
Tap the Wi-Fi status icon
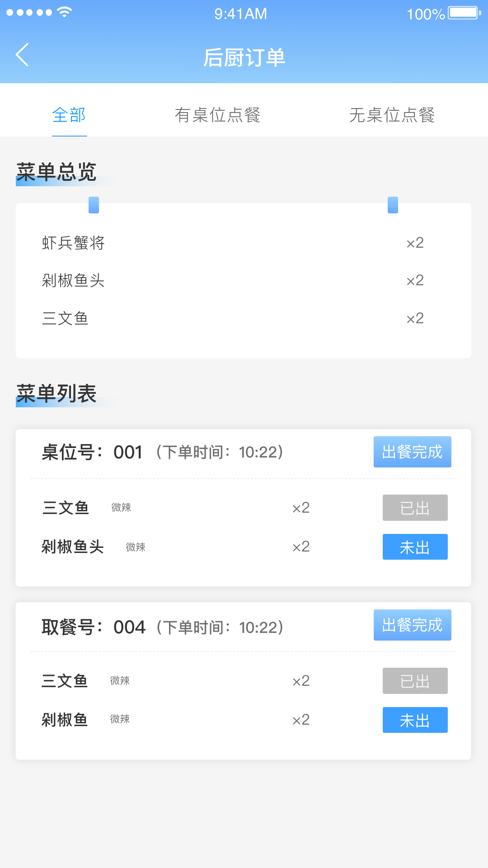(x=65, y=12)
